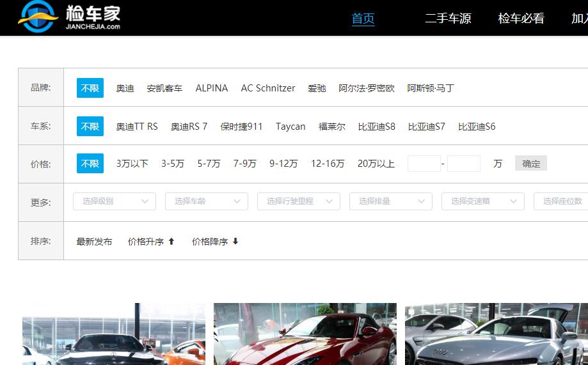Filter by series 奥迪TT RS
588x365 pixels.
(x=137, y=127)
